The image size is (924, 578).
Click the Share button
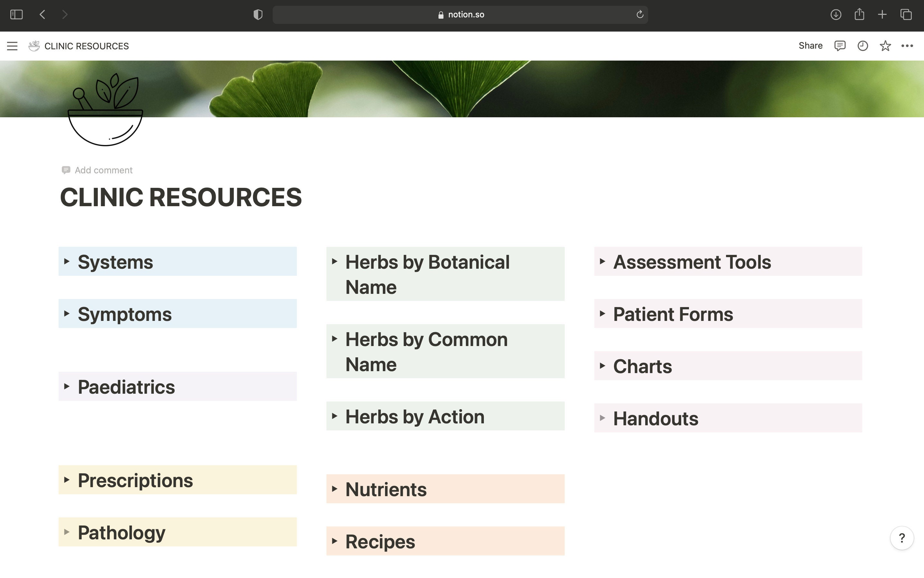[x=811, y=45]
